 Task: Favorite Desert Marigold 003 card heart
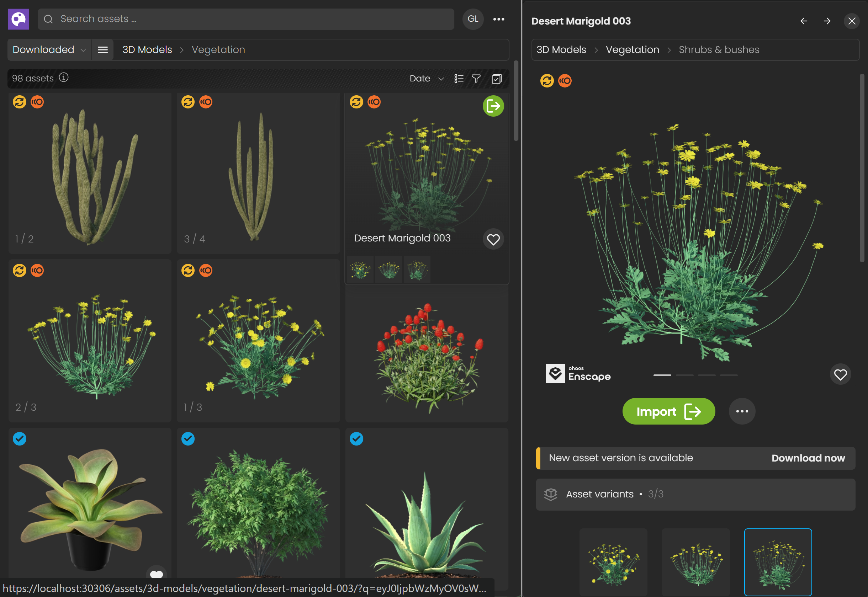(x=493, y=239)
